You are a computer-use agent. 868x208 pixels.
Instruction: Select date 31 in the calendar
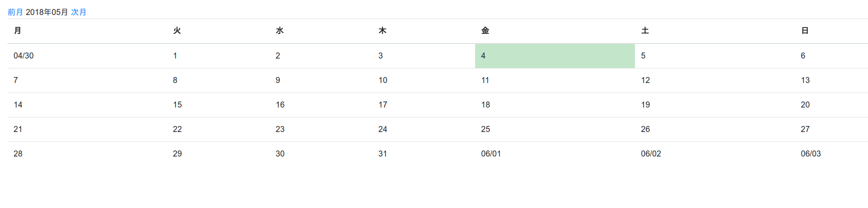(x=383, y=153)
